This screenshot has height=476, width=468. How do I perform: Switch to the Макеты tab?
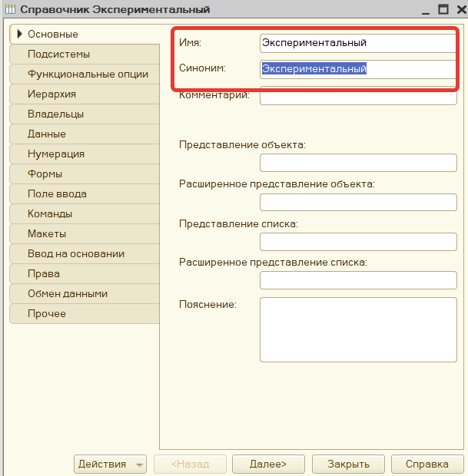click(85, 233)
